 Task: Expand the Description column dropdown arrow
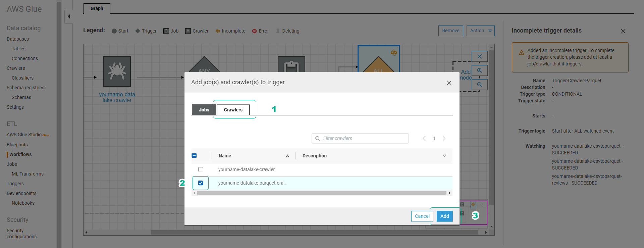click(x=444, y=156)
